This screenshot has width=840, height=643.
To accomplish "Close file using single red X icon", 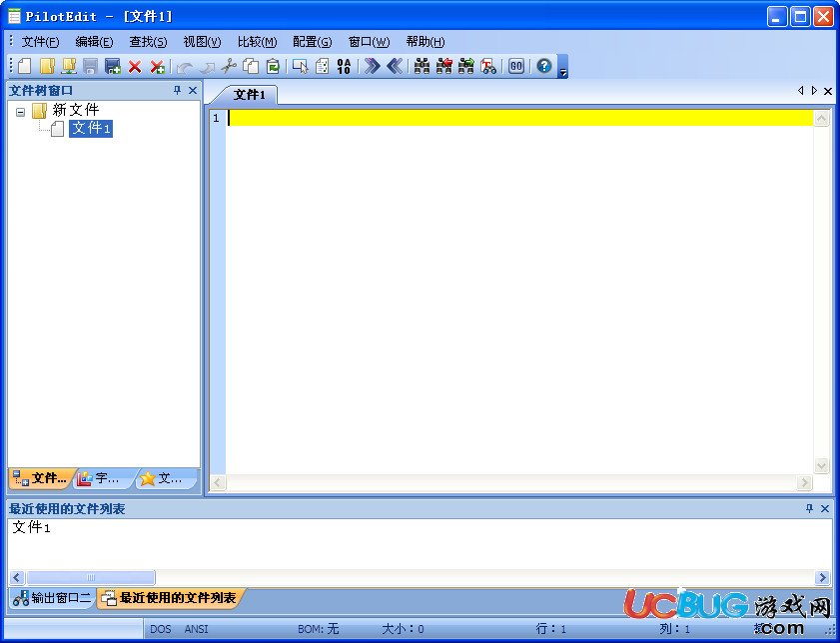I will (x=135, y=66).
